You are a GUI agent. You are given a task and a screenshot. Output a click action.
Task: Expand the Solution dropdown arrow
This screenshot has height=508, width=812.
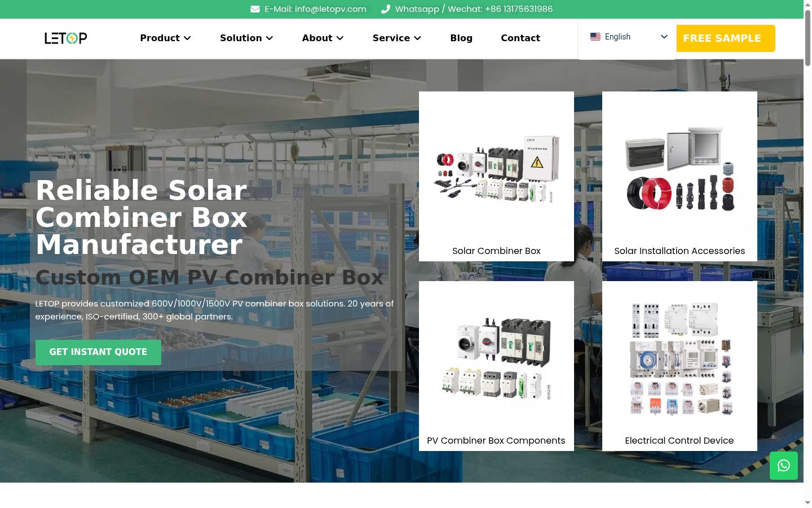(x=270, y=38)
